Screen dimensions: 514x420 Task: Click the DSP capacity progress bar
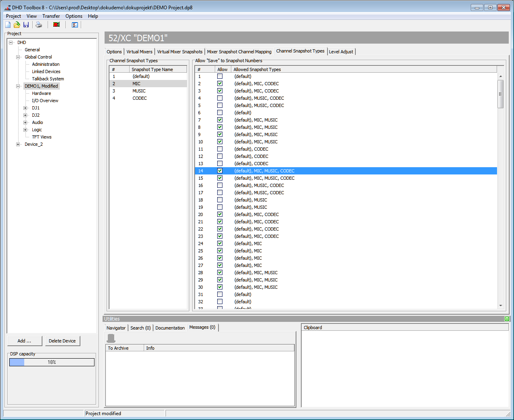coord(52,362)
